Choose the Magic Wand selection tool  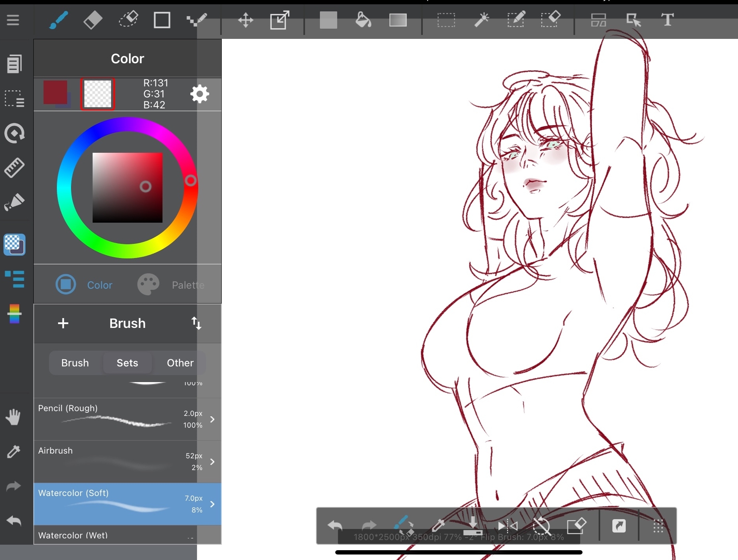(x=481, y=20)
